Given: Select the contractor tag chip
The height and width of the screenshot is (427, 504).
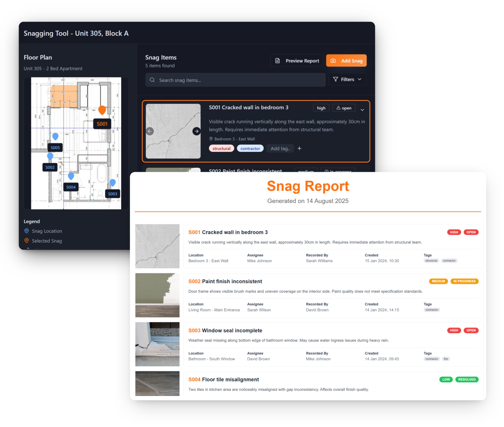Looking at the screenshot, I should [x=250, y=149].
